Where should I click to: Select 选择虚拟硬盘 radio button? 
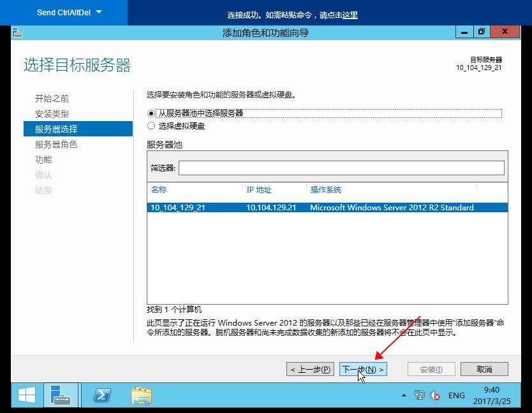coord(151,126)
